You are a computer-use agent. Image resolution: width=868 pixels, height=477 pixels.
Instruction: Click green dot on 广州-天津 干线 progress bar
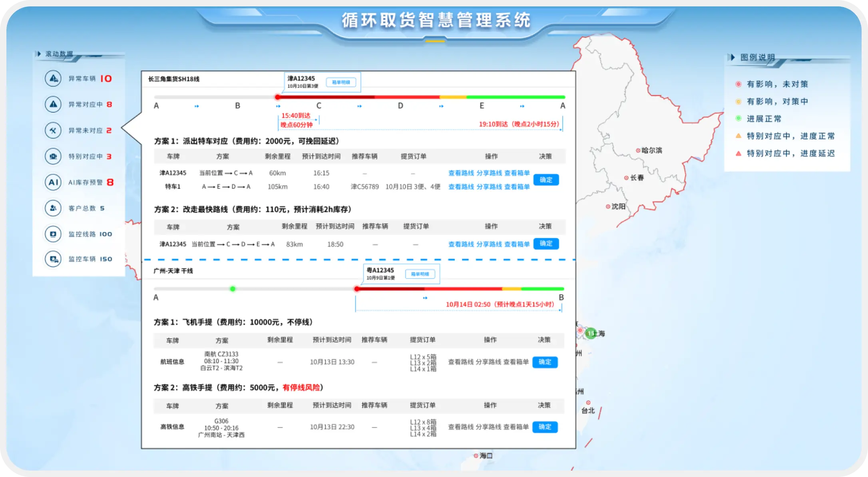[233, 289]
